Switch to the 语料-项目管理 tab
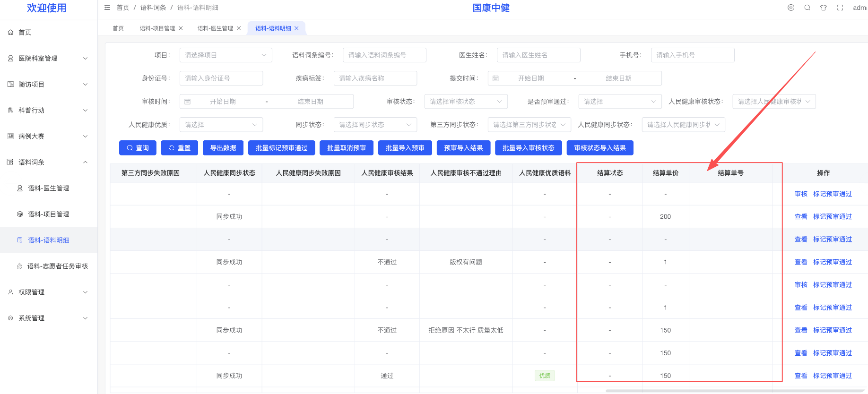Image resolution: width=868 pixels, height=394 pixels. [x=157, y=28]
